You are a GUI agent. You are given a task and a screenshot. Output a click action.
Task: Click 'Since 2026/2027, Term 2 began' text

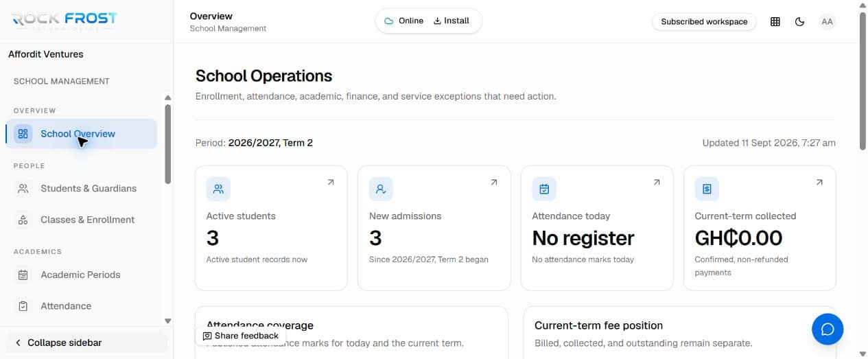pyautogui.click(x=429, y=259)
